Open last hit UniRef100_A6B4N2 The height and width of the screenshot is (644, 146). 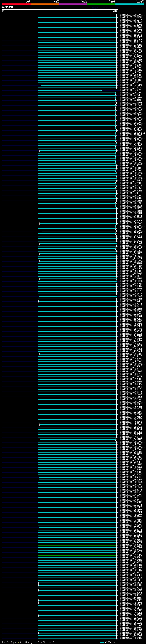coord(131,638)
